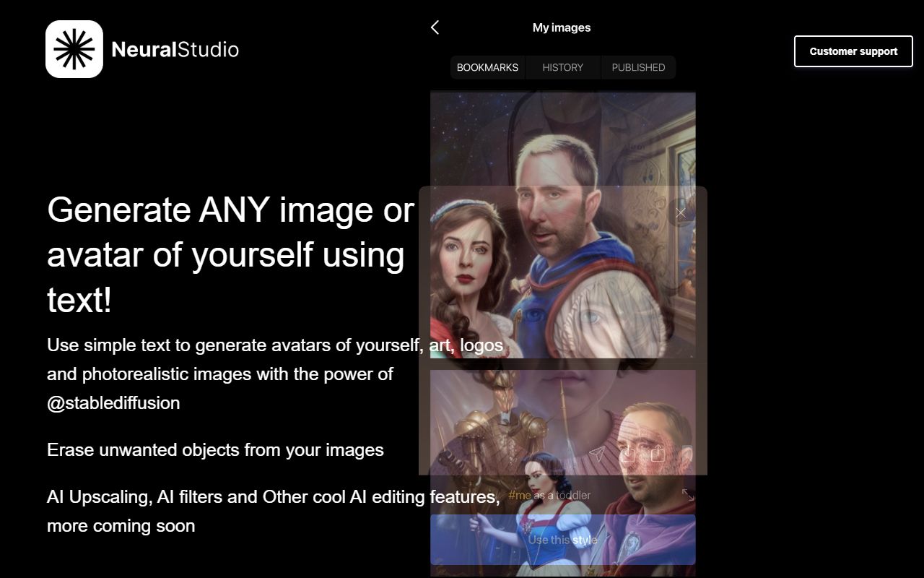Go back using the left chevron arrow
The image size is (924, 578).
435,27
